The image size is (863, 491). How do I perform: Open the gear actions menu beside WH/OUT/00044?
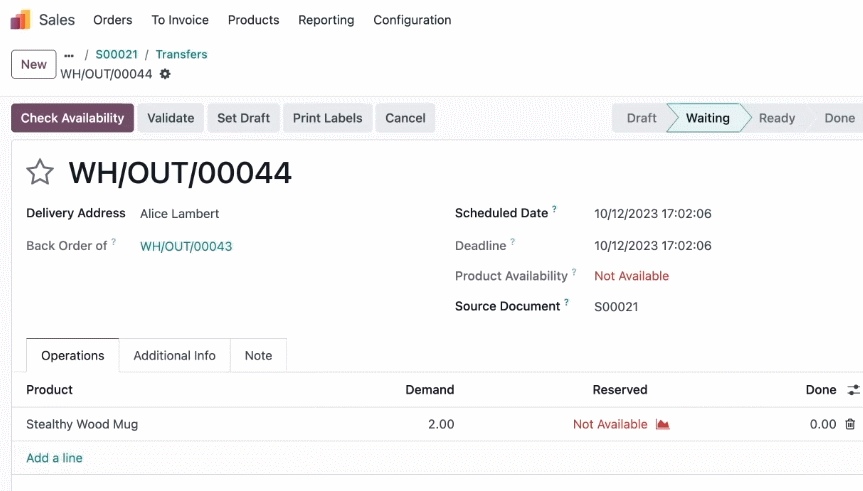(x=165, y=74)
